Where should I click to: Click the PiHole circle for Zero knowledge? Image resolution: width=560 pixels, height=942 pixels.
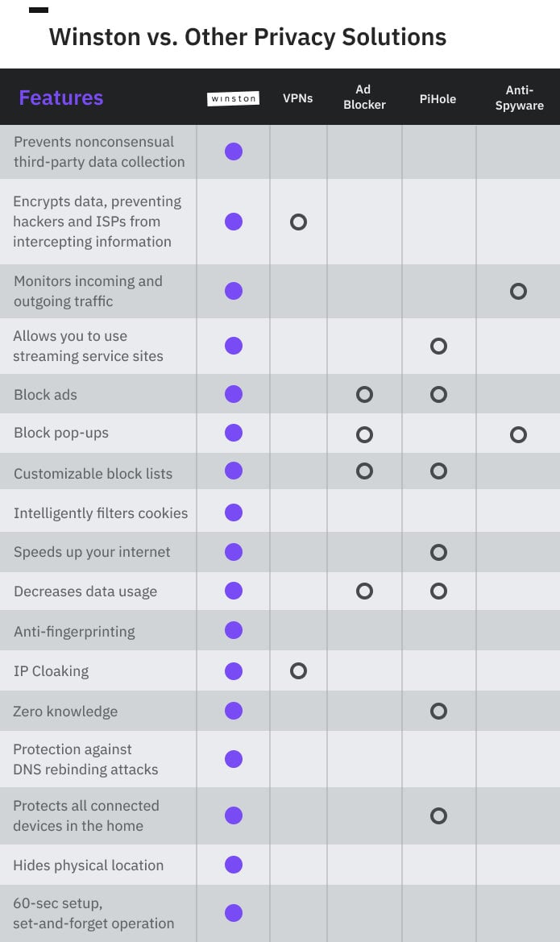tap(438, 711)
